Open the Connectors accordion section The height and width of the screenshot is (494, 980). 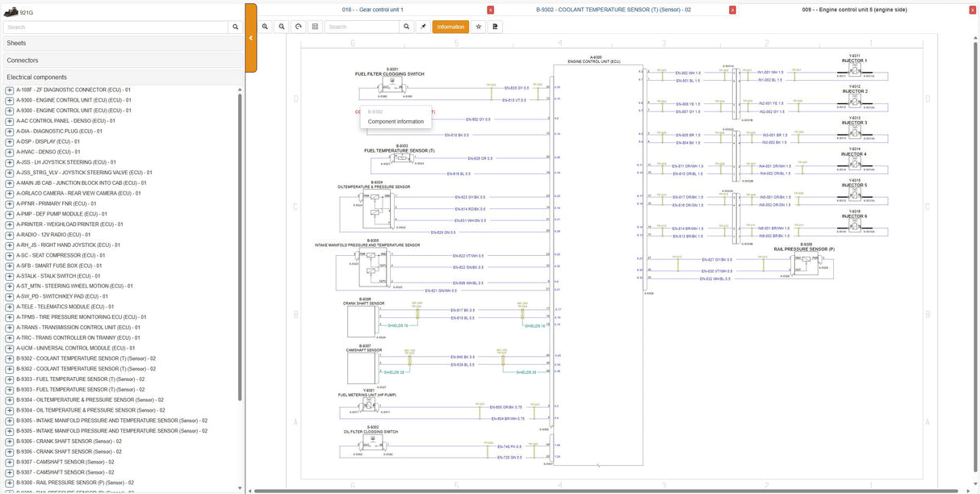121,60
